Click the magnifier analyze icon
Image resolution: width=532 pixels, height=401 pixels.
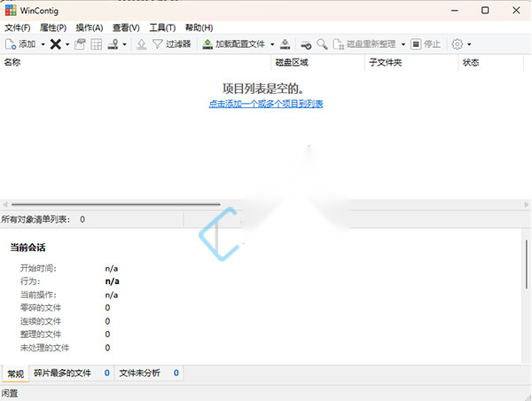click(x=322, y=44)
